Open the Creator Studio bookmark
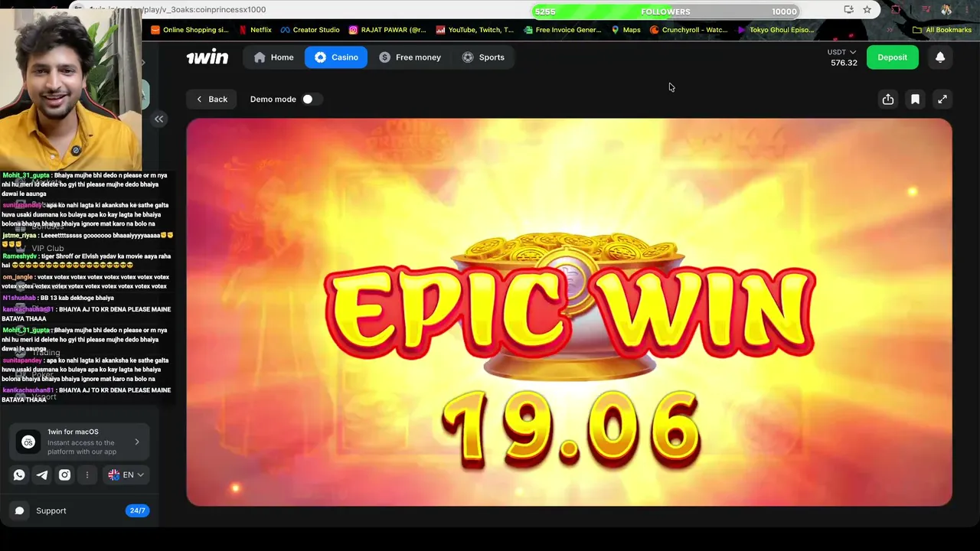This screenshot has width=980, height=551. (x=309, y=30)
